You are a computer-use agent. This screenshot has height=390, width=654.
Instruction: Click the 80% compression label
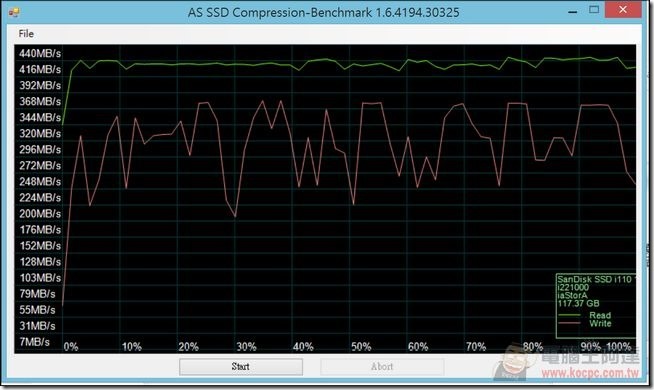coord(533,347)
